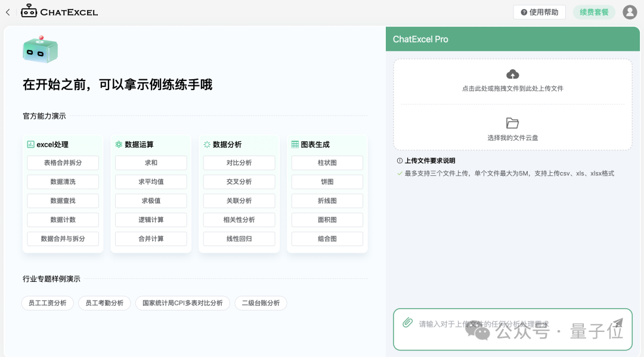
Task: Click the green robot mascot image
Action: tap(41, 49)
